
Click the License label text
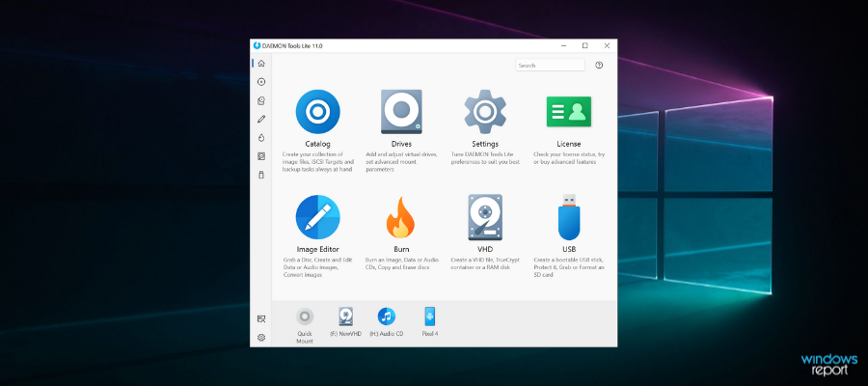[x=568, y=144]
